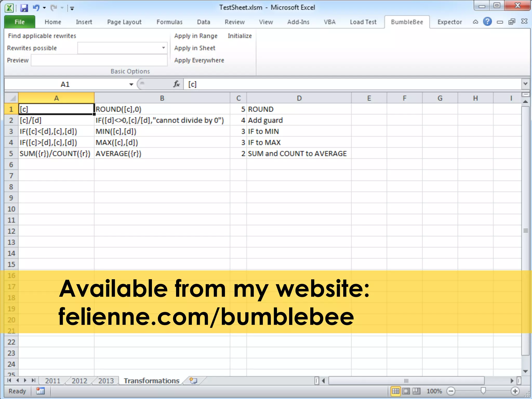
Task: Switch to the 2013 sheet tab
Action: 106,381
